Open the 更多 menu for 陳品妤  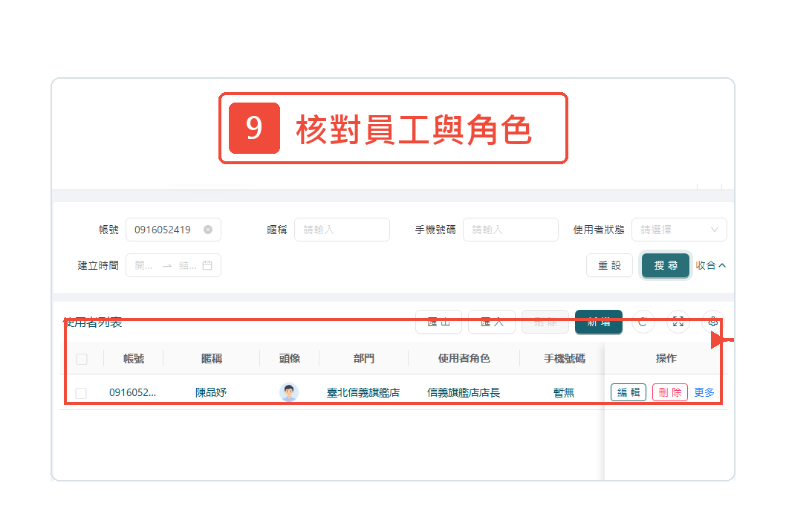[704, 392]
